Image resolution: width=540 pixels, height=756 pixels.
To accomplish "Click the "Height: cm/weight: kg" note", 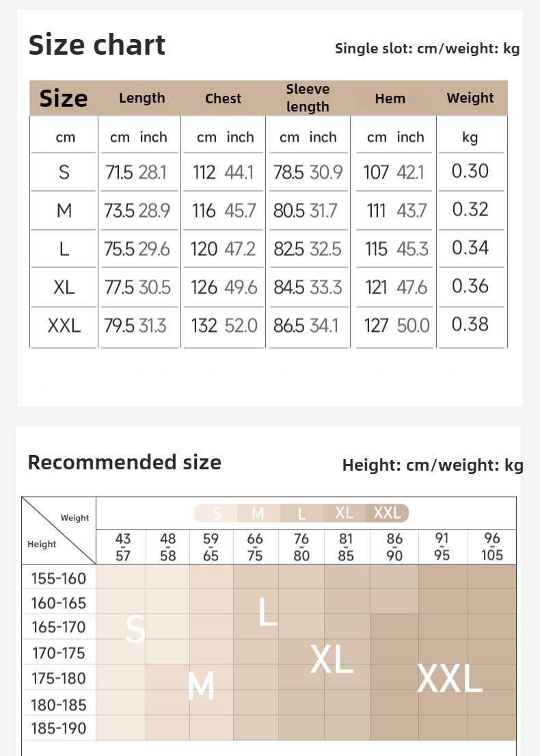I will [433, 466].
